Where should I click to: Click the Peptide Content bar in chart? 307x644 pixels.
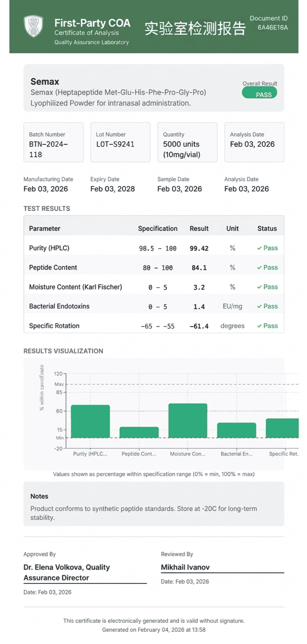[x=139, y=432]
